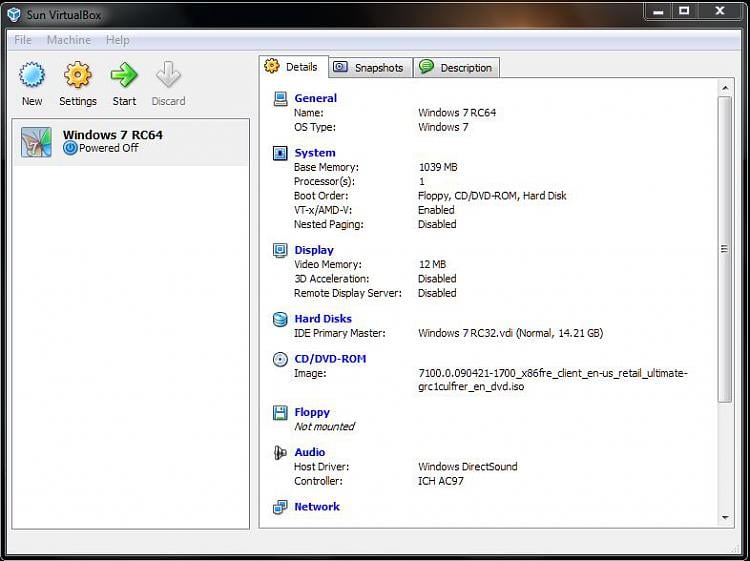Click the Boot Order value text
The height and width of the screenshot is (561, 750).
pos(492,196)
